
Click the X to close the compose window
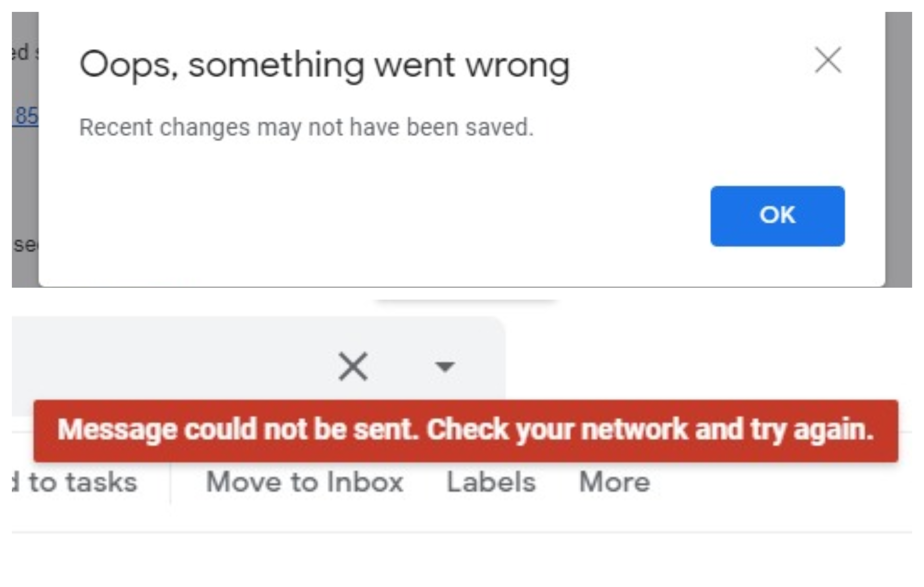click(x=351, y=366)
